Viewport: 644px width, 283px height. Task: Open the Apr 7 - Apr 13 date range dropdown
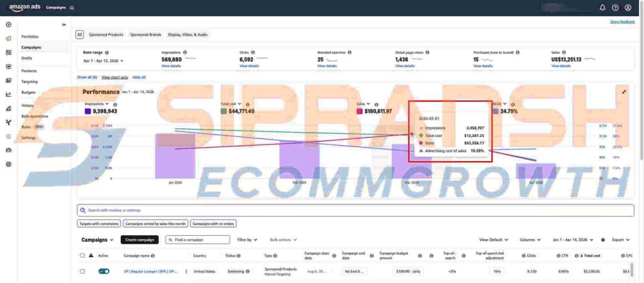(x=103, y=61)
